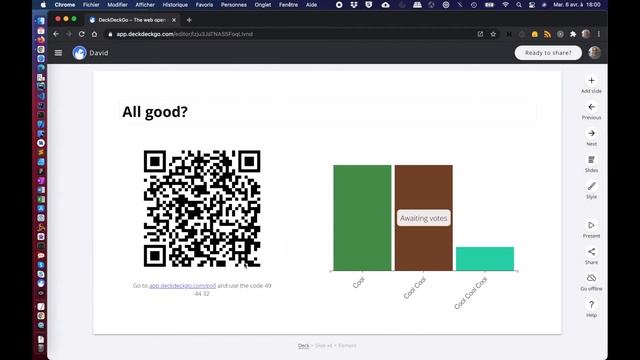
Task: Open the Aide menu
Action: point(311,5)
